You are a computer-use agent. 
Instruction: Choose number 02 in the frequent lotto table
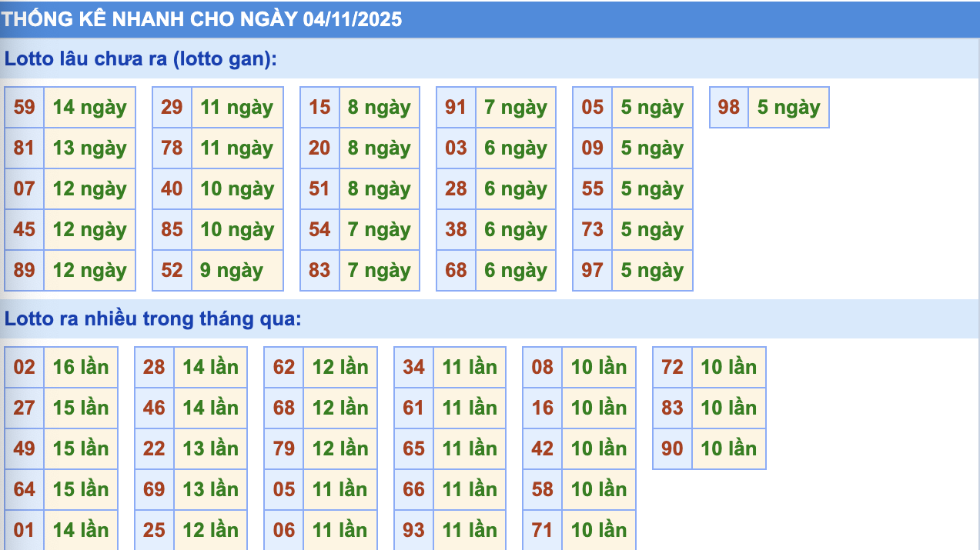click(25, 367)
